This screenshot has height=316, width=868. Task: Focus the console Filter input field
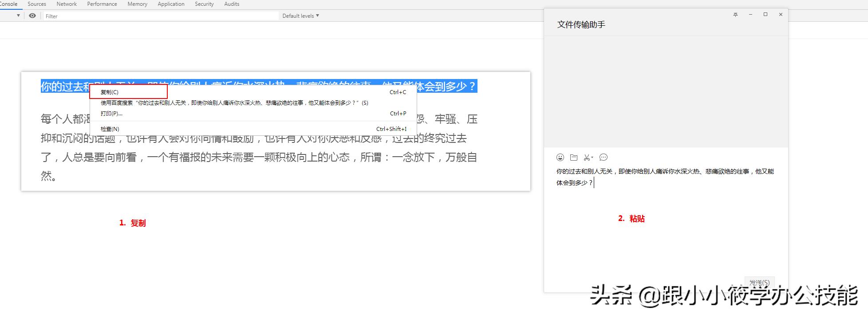[x=162, y=16]
